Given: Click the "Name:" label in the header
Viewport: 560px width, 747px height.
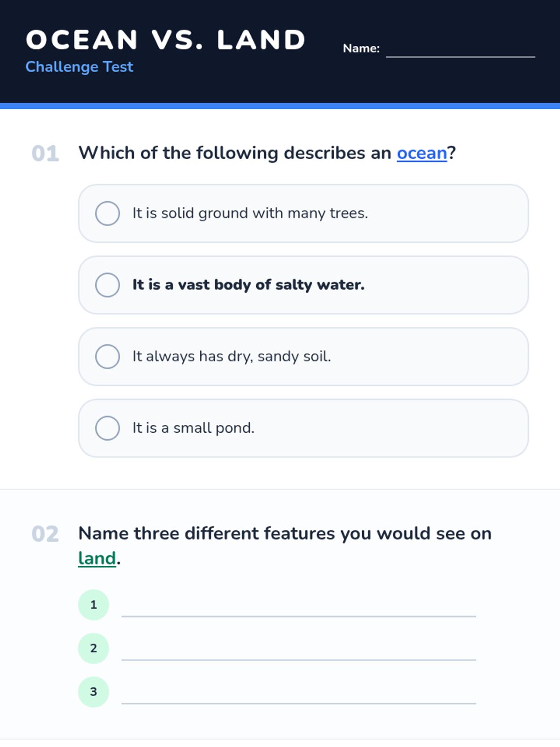Looking at the screenshot, I should [x=361, y=49].
